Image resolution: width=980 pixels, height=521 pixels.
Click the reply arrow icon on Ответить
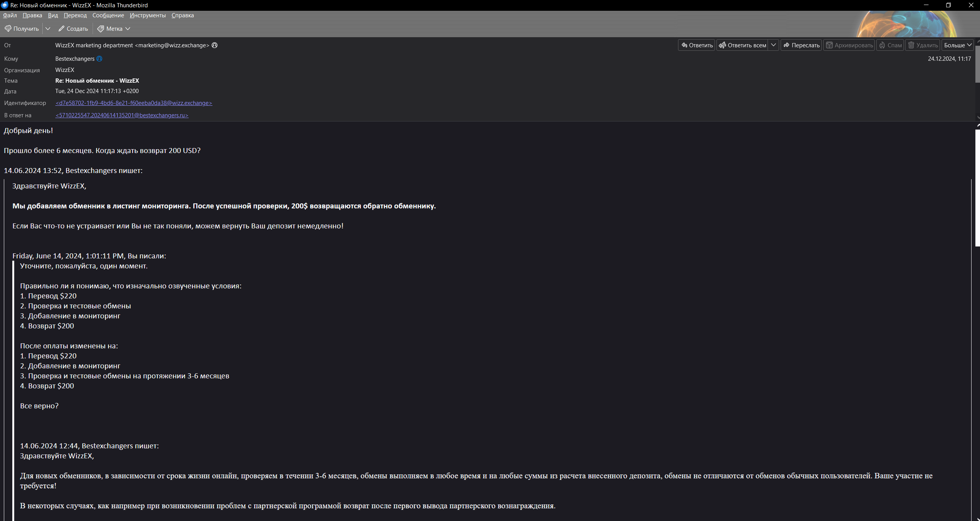[x=684, y=45]
